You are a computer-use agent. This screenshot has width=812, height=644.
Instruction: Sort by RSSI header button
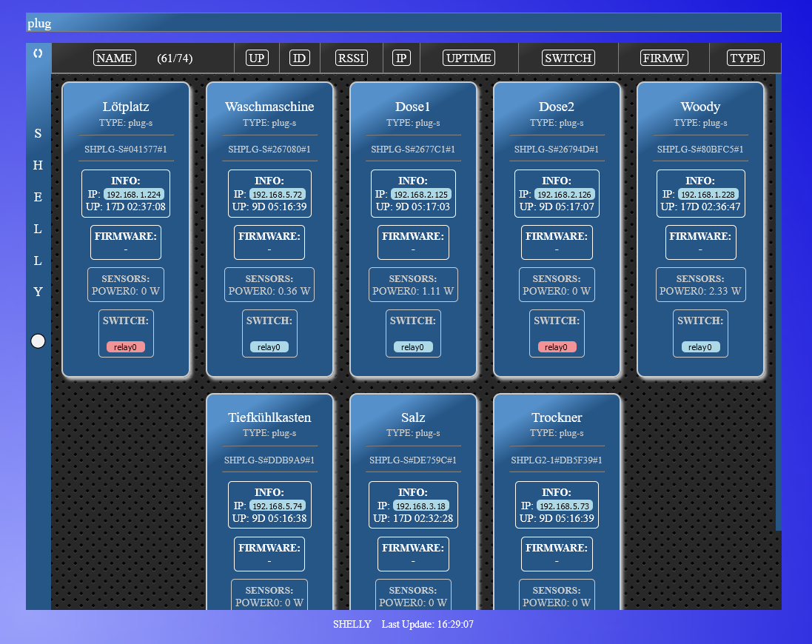click(x=351, y=58)
